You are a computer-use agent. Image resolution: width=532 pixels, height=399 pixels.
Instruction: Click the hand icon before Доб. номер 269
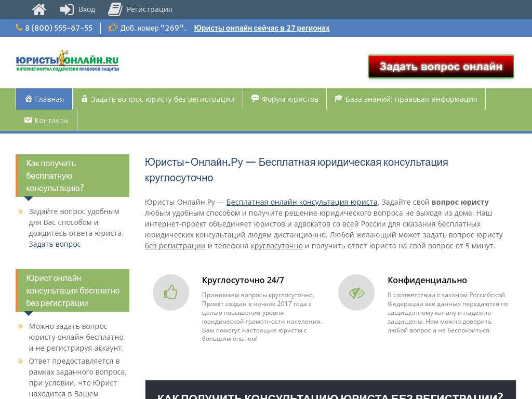point(113,27)
